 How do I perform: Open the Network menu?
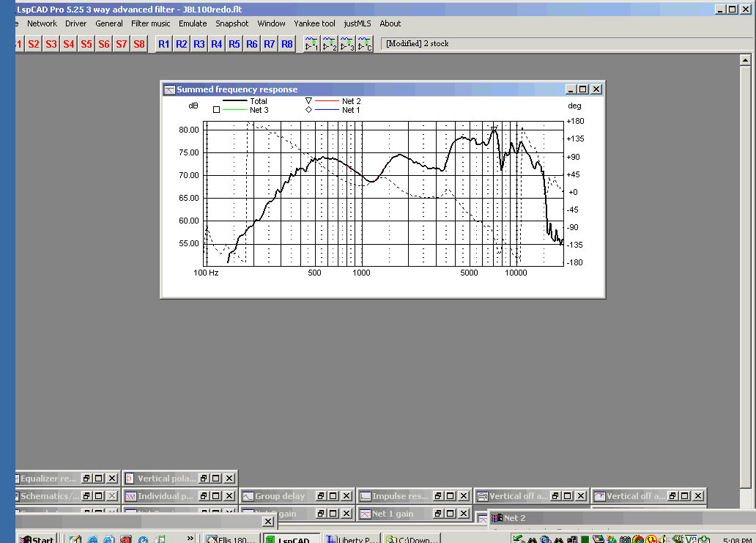(42, 23)
